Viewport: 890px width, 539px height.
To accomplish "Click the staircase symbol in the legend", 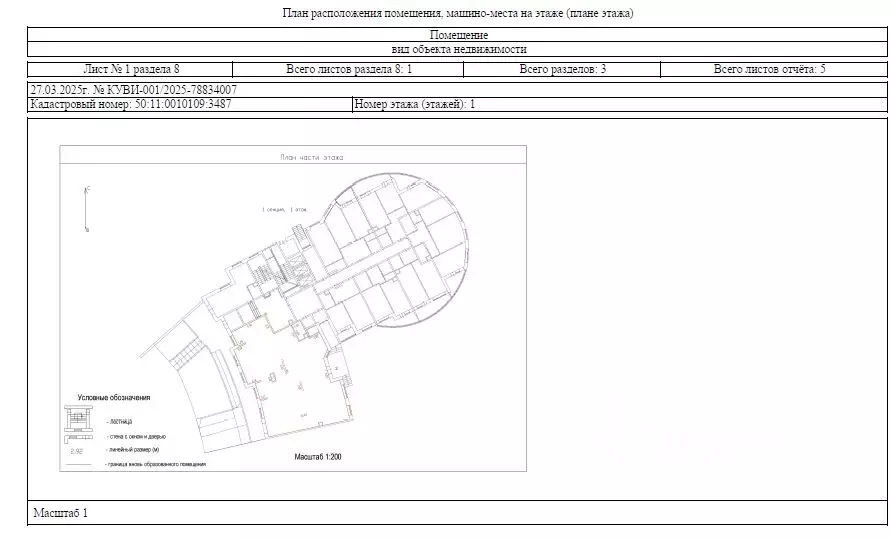I will pos(78,418).
